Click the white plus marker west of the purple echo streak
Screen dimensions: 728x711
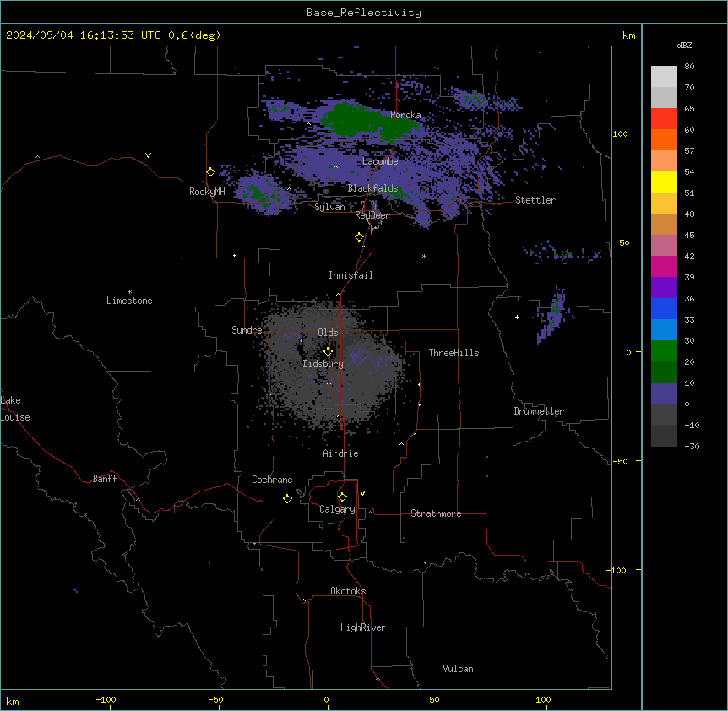[517, 317]
